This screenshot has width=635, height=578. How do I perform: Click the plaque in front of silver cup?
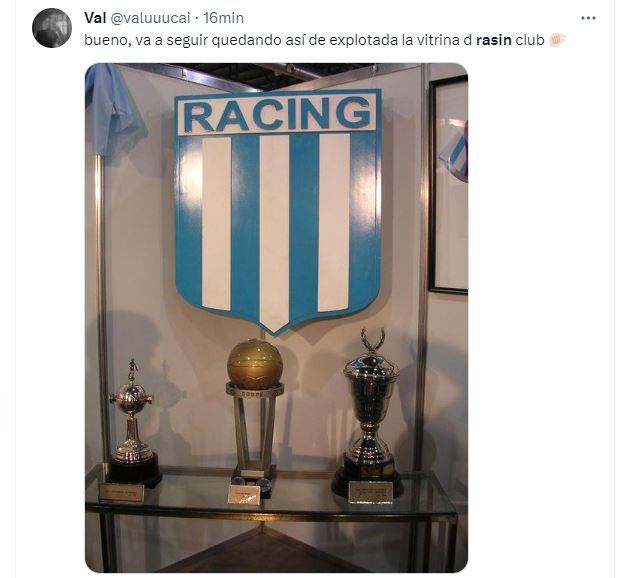click(x=371, y=492)
